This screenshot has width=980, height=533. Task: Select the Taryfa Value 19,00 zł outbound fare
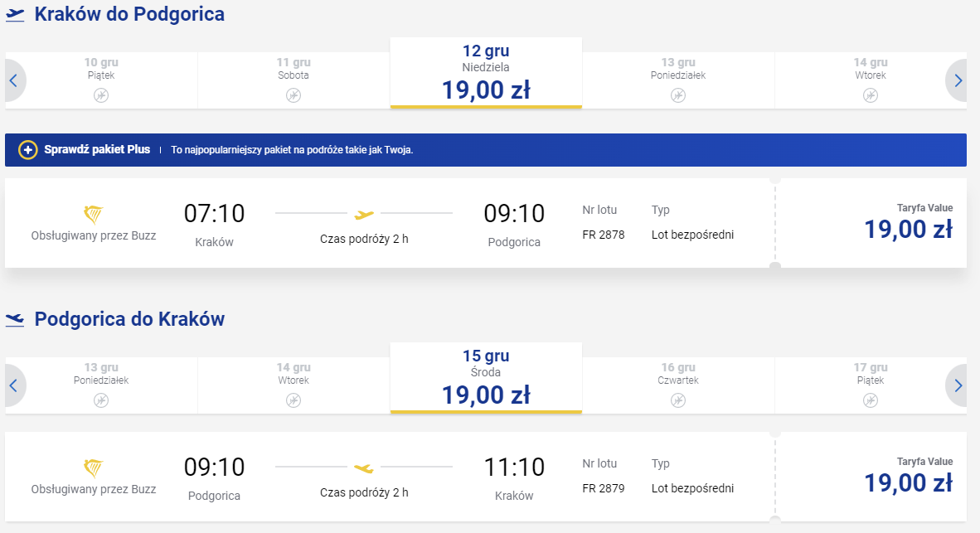click(x=871, y=223)
